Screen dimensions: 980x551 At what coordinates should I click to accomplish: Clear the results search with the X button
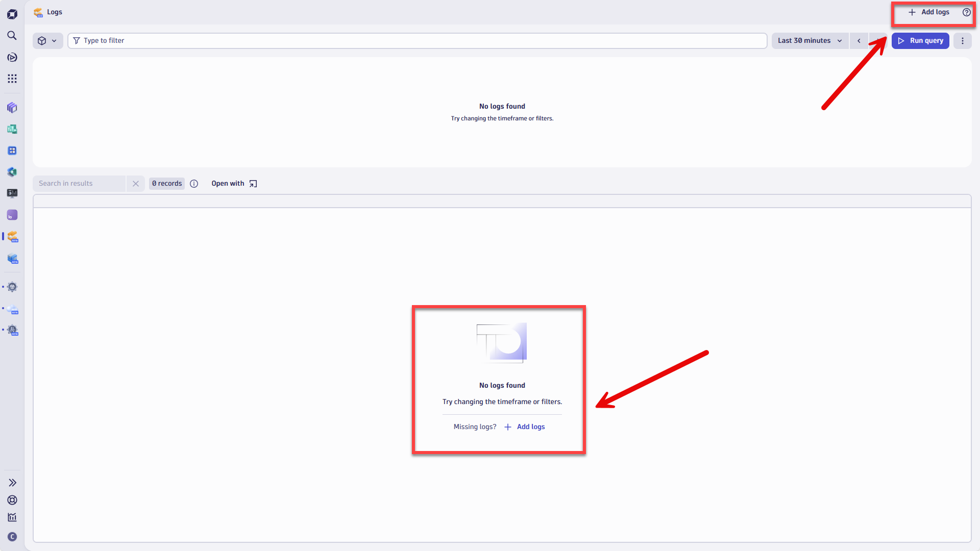[135, 183]
